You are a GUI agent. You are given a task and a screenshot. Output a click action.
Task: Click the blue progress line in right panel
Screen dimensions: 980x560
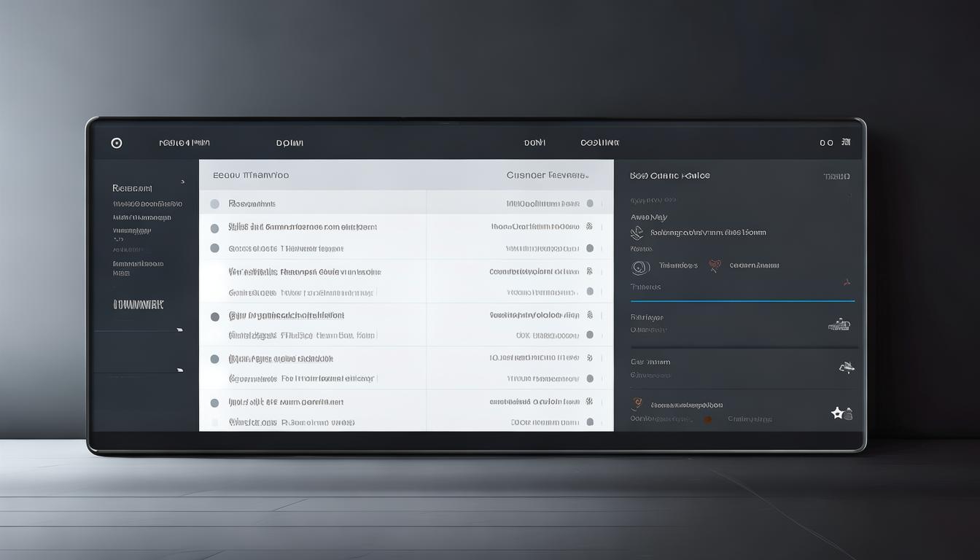[742, 300]
